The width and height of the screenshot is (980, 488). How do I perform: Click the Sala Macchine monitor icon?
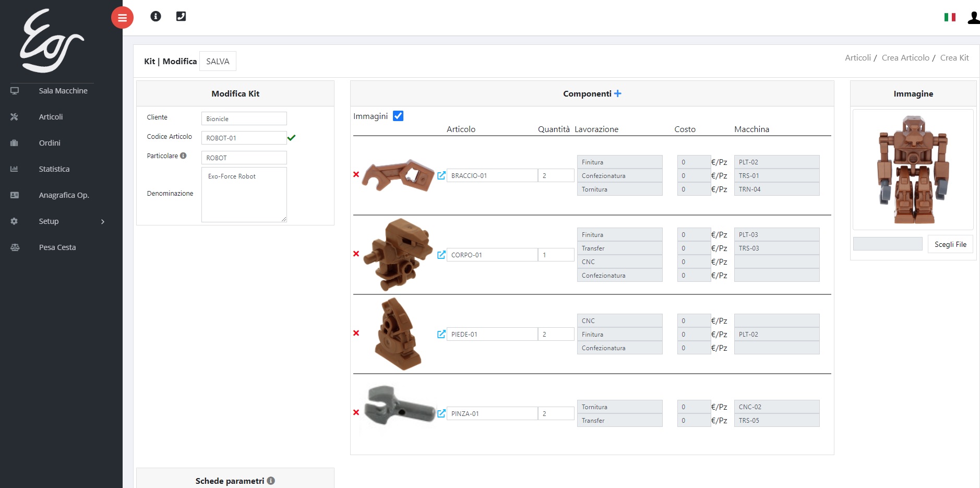pos(15,91)
